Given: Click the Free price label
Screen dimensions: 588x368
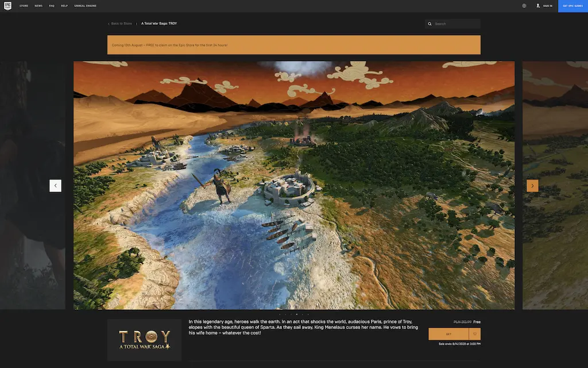Looking at the screenshot, I should tap(477, 322).
